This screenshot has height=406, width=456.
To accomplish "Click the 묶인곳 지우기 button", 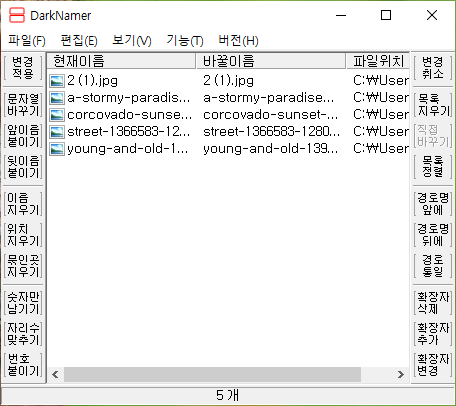I will [x=23, y=266].
